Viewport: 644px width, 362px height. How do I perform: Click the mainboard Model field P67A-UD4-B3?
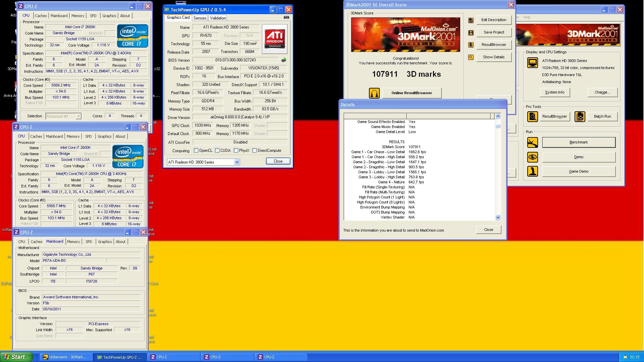(x=73, y=261)
